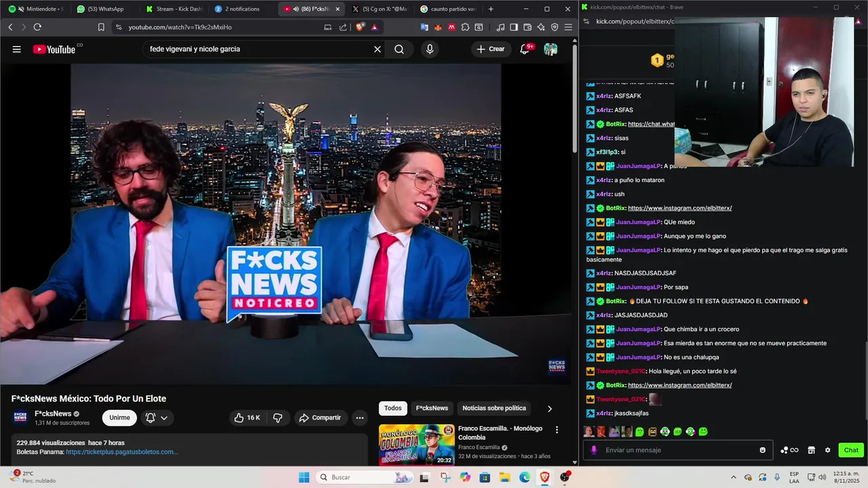This screenshot has width=868, height=488.
Task: Open more actions three-dot button under video
Action: [x=359, y=418]
